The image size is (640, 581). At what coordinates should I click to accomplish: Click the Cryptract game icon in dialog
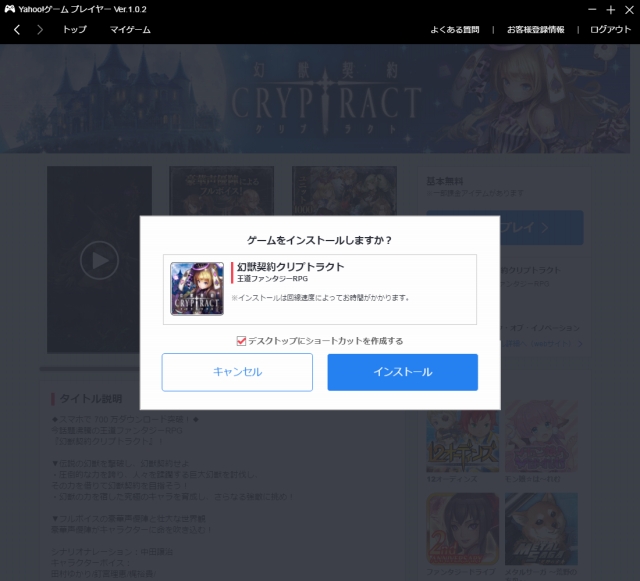click(197, 289)
